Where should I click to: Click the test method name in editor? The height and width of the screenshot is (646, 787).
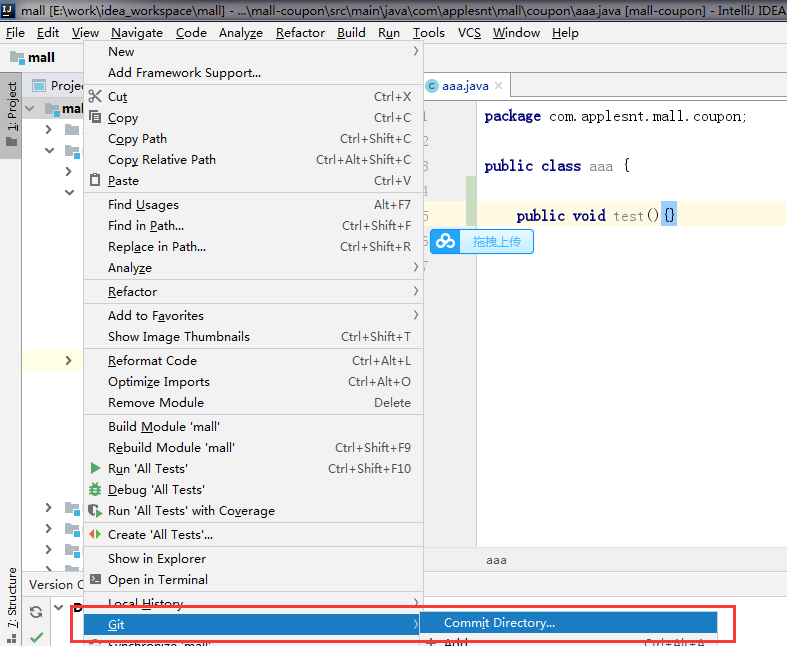coord(628,216)
